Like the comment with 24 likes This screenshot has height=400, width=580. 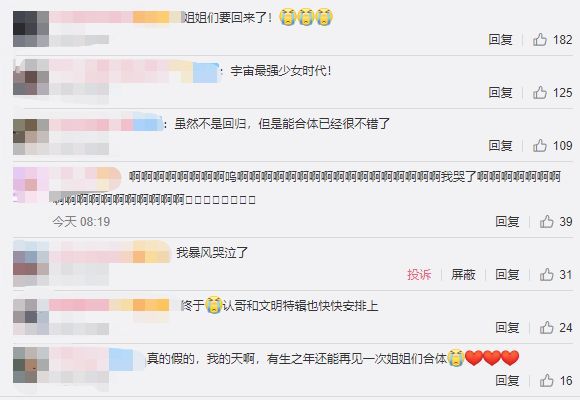pyautogui.click(x=546, y=327)
